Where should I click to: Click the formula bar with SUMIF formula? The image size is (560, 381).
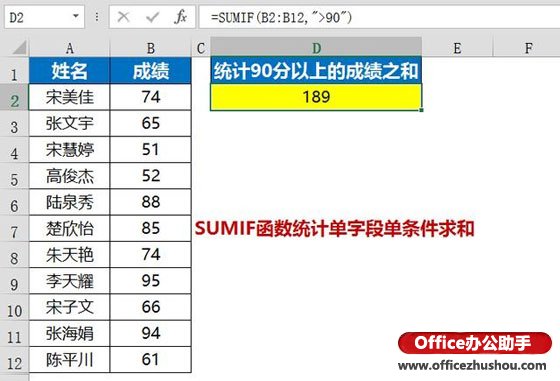379,17
